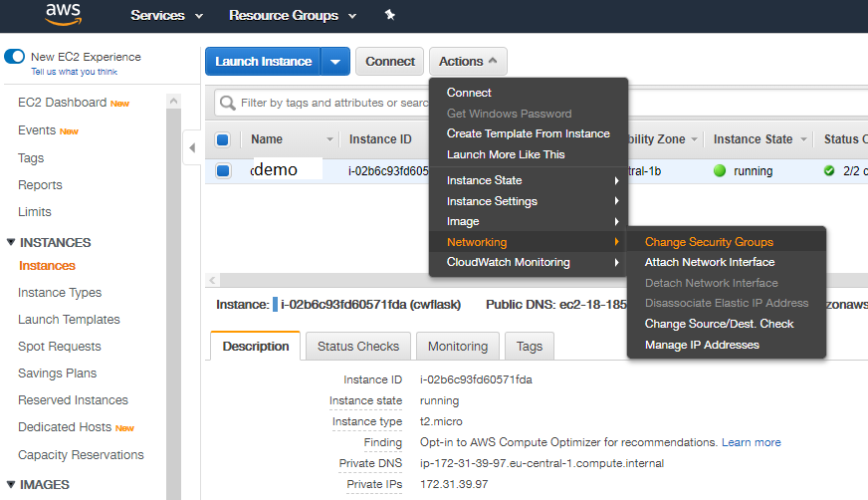The height and width of the screenshot is (500, 868).
Task: Open EC2 Dashboard in sidebar
Action: pos(62,103)
